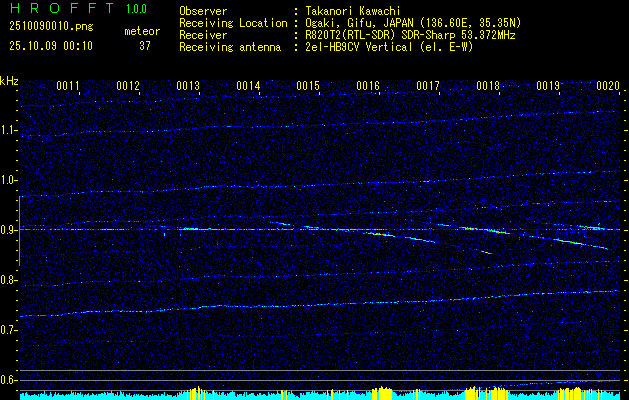Screen dimensions: 629x400
Task: Select the 0018 time marker
Action: tap(488, 86)
